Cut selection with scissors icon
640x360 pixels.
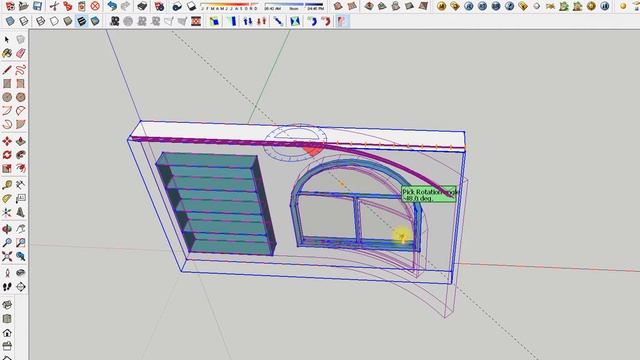pyautogui.click(x=54, y=6)
